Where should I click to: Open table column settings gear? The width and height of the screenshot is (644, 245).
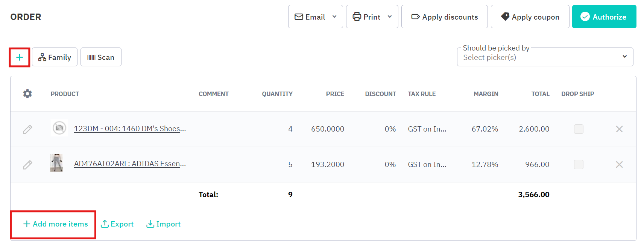[x=27, y=94]
